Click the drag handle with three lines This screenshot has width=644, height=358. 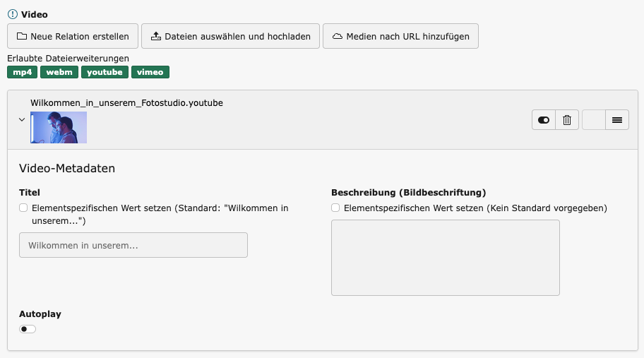[616, 120]
